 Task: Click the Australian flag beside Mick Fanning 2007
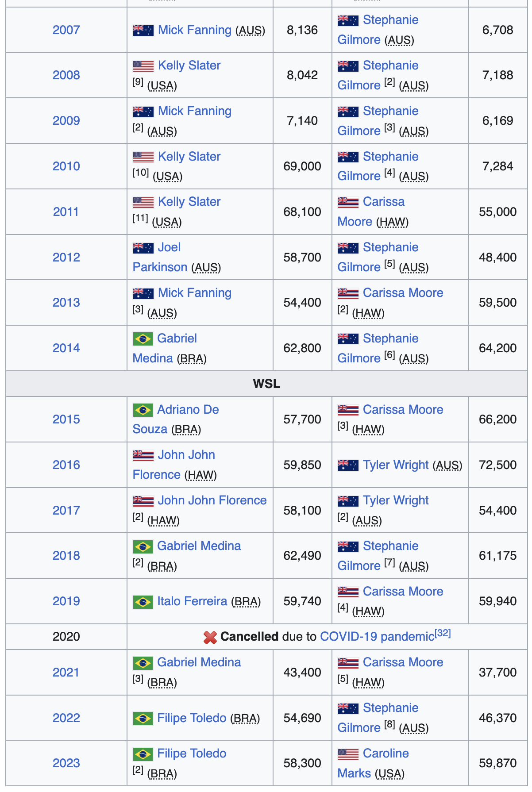tap(143, 31)
